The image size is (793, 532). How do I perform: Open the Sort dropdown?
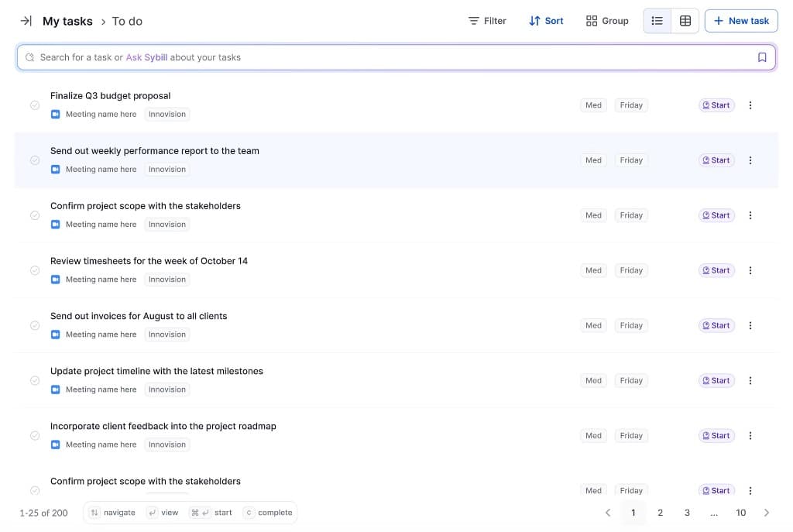546,21
